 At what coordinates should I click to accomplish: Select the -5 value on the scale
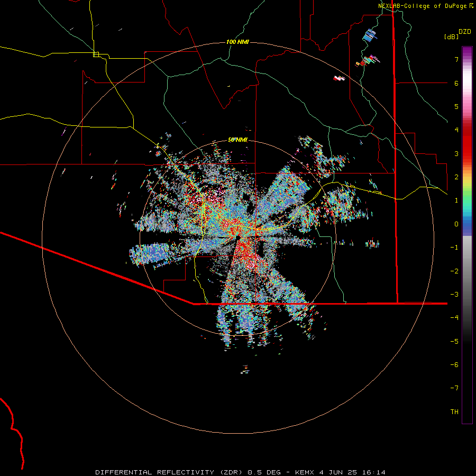point(454,342)
